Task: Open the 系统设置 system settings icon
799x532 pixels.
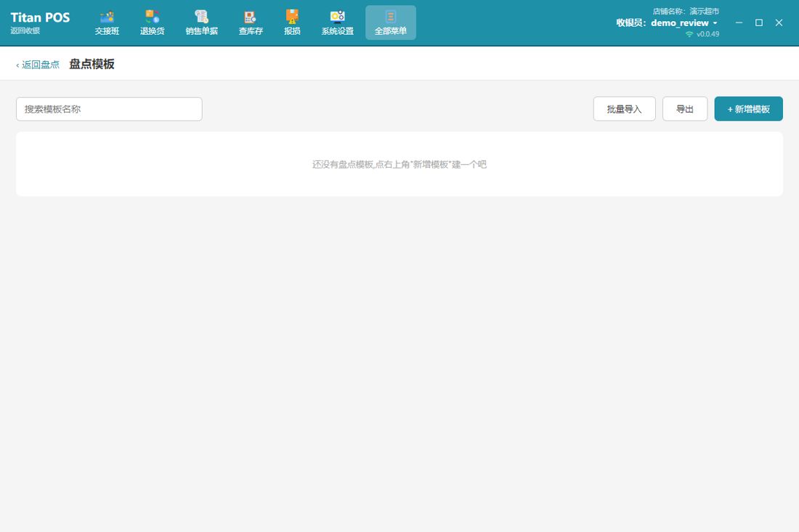Action: (337, 23)
